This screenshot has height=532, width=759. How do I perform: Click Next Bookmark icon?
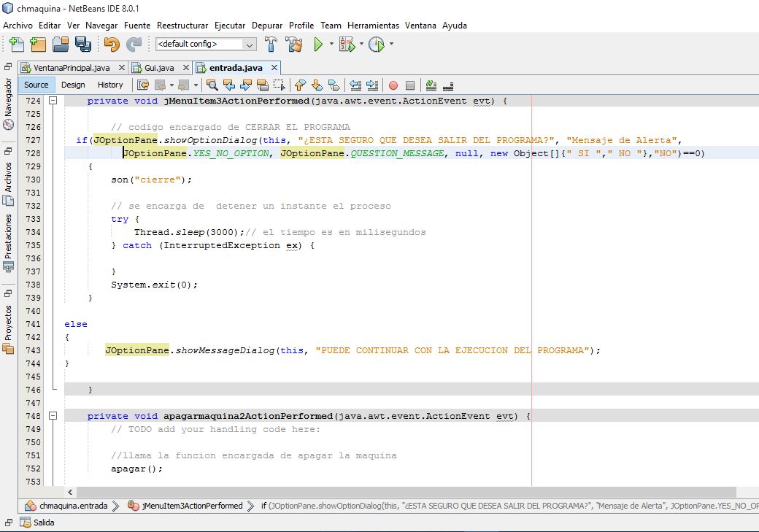pyautogui.click(x=317, y=85)
